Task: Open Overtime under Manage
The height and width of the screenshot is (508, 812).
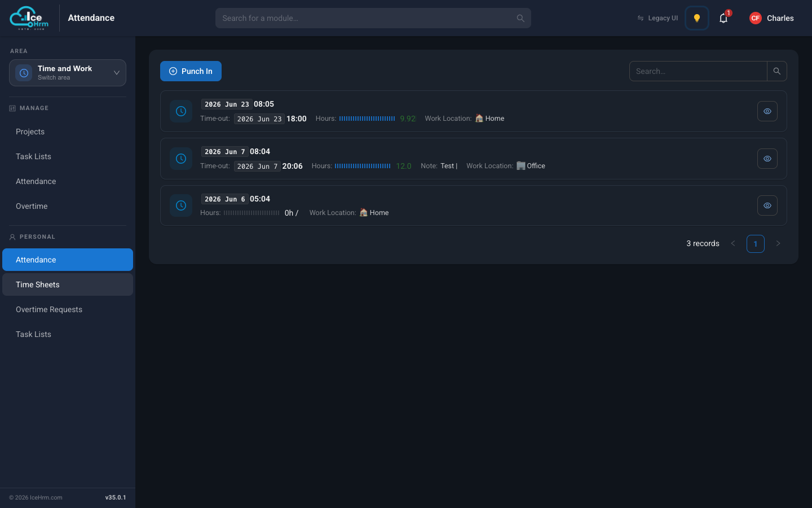Action: coord(68,206)
